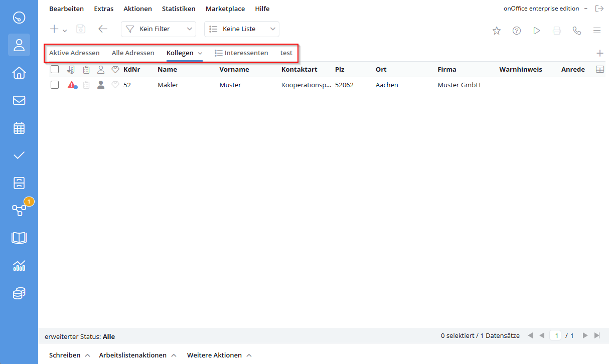Click the favorites star icon
Viewport: 609px width, 364px height.
tap(497, 31)
